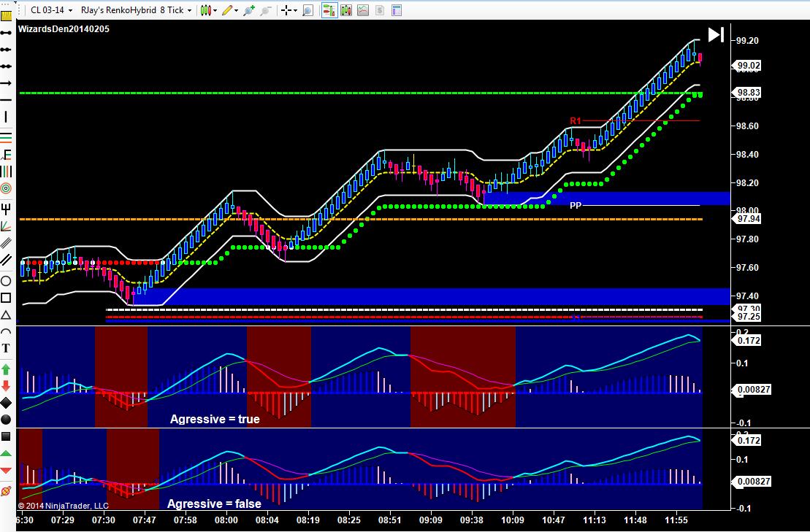The height and width of the screenshot is (532, 810).
Task: Select the ellipse drawing tool
Action: click(x=6, y=281)
